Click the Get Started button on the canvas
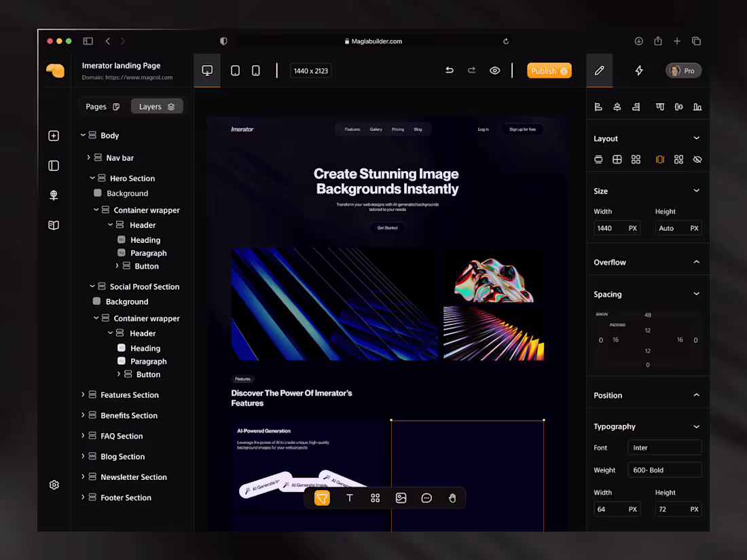 click(388, 228)
